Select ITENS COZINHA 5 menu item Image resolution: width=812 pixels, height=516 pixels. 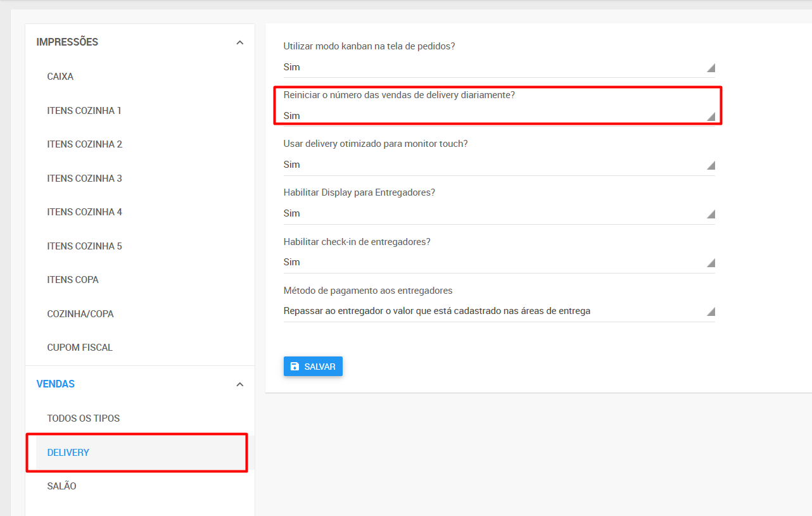coord(84,246)
